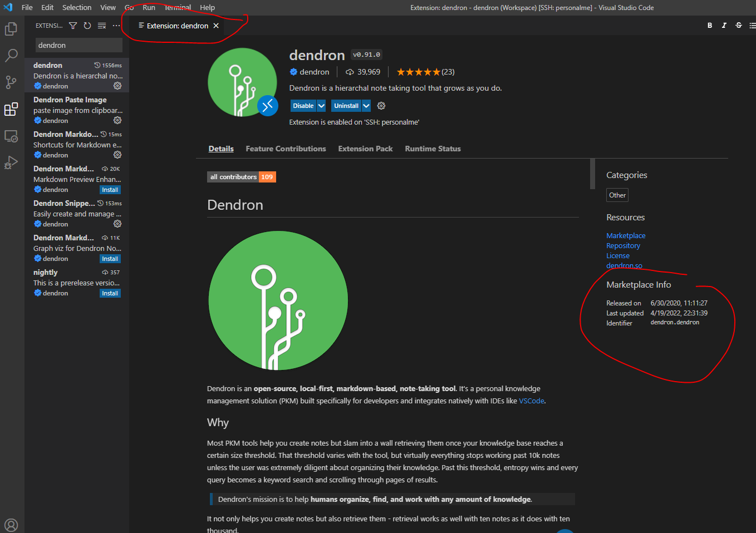Open the gear menu for Dendron Markdown Shortcuts row

pyautogui.click(x=117, y=155)
